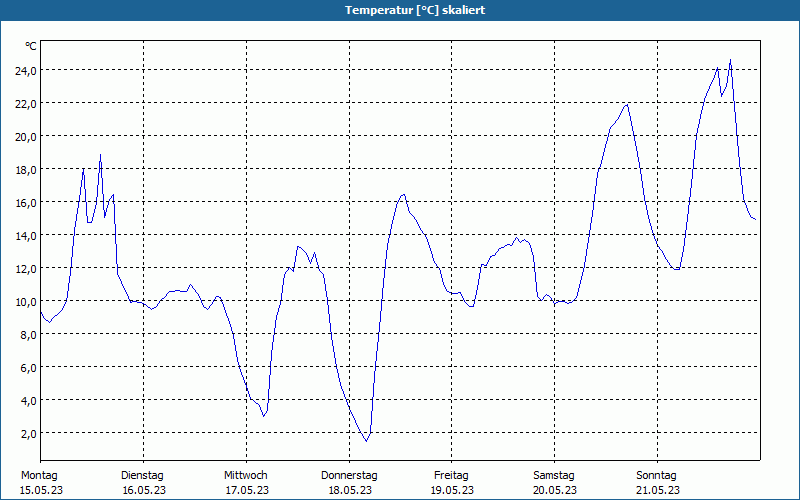Click the 2,0 y-axis label
This screenshot has height=500, width=800.
(x=28, y=434)
